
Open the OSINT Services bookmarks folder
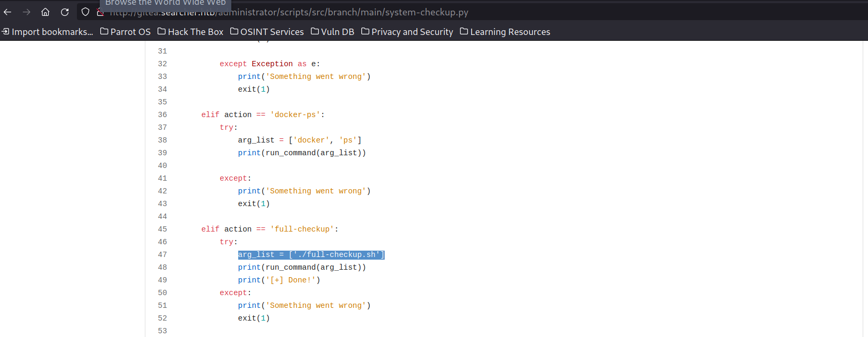click(267, 32)
